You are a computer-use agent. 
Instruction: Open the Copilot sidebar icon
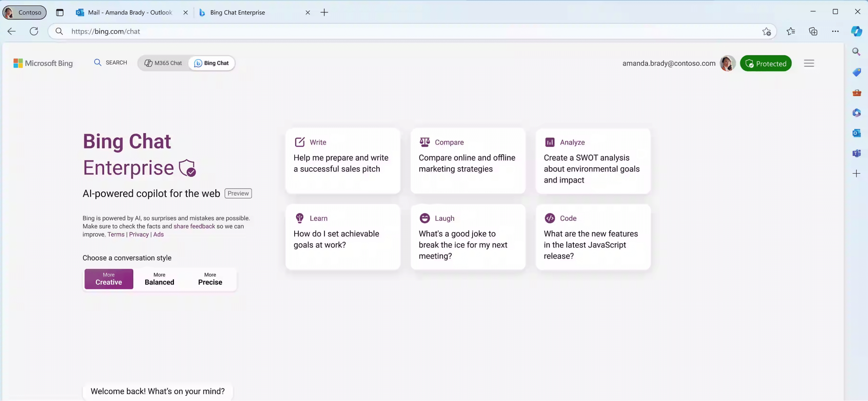[856, 31]
